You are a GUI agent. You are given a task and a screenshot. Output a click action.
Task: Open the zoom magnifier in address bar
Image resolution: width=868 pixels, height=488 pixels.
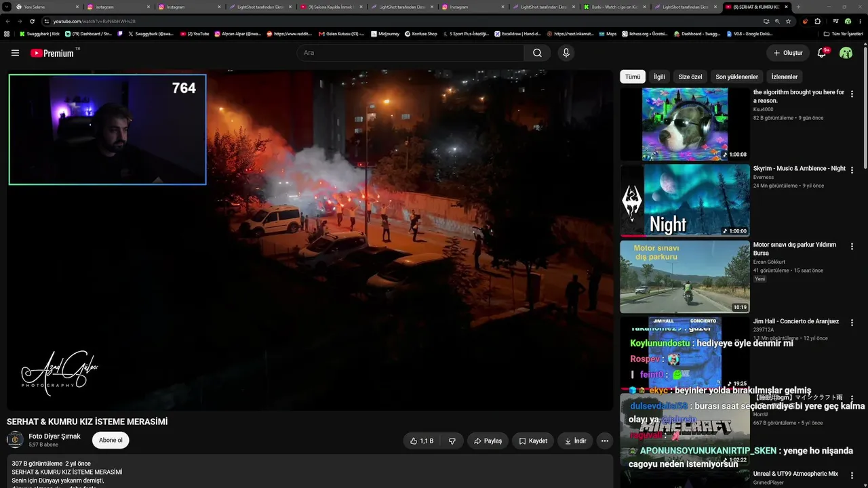pos(777,21)
